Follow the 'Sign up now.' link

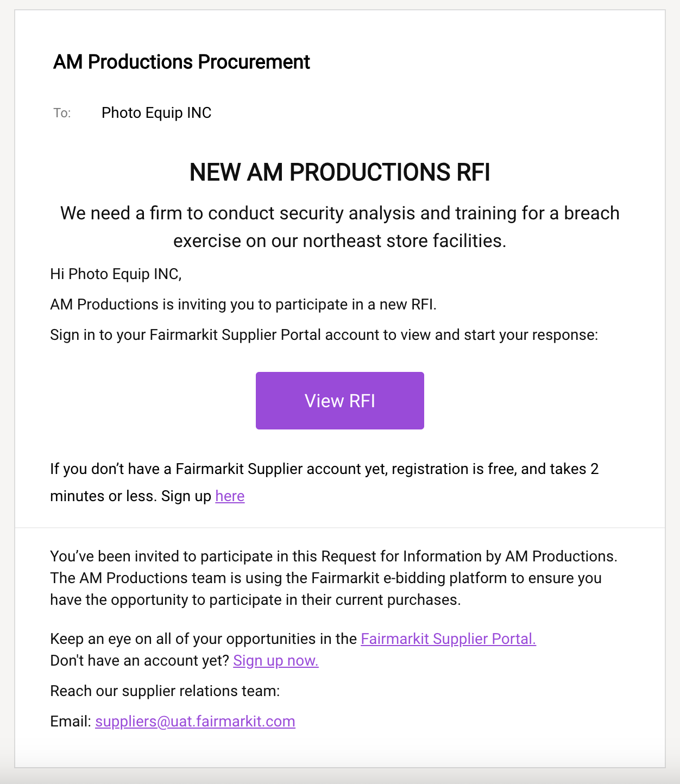(x=276, y=661)
